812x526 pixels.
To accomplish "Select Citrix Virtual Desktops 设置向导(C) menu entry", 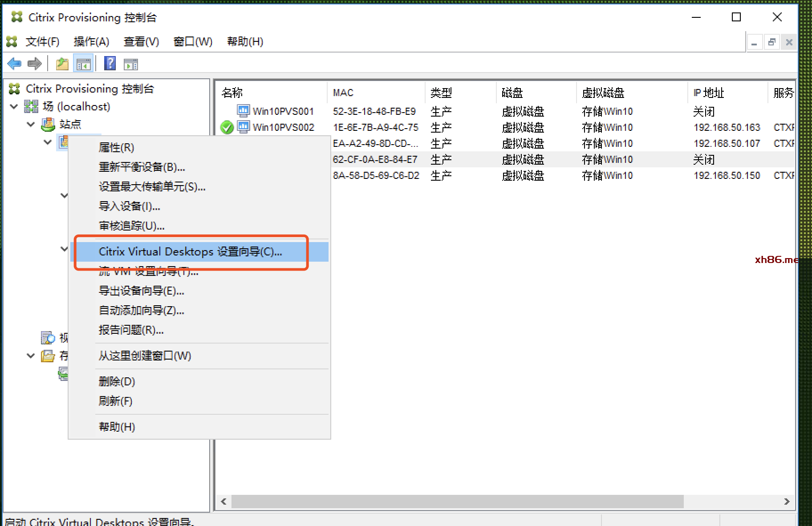I will 190,252.
